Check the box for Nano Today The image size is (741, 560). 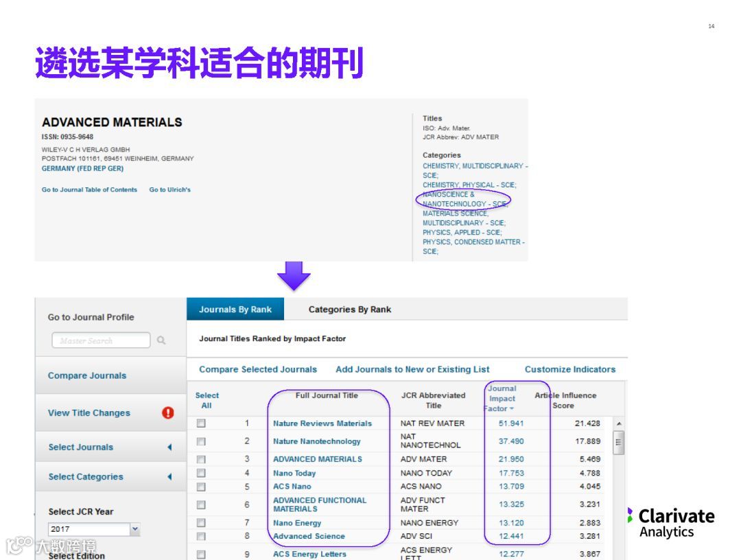pyautogui.click(x=201, y=473)
